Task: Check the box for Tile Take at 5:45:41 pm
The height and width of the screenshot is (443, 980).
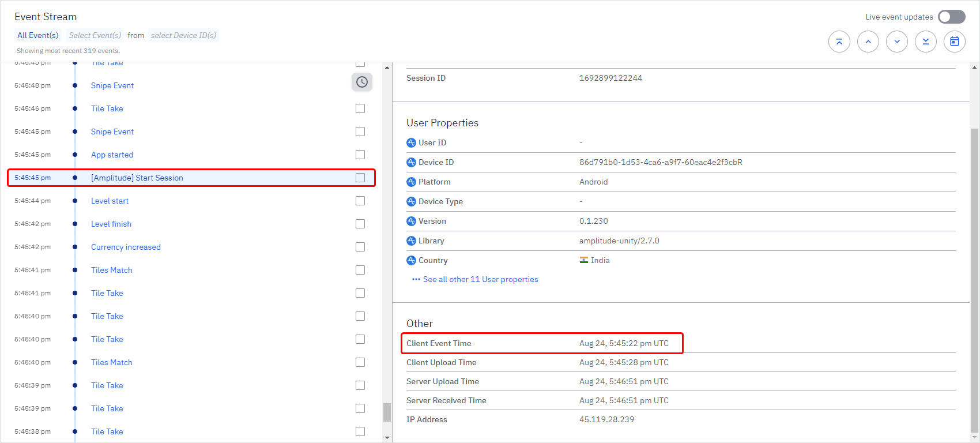Action: (360, 293)
